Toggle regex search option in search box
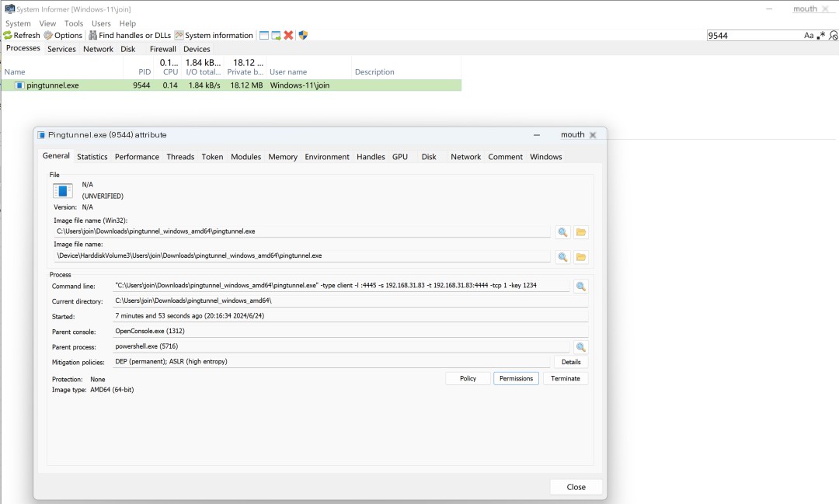Viewport: 839px width, 504px height. (x=821, y=35)
